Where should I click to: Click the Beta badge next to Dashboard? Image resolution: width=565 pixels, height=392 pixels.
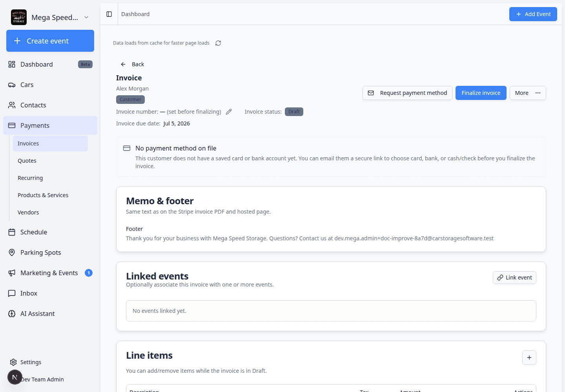[85, 64]
